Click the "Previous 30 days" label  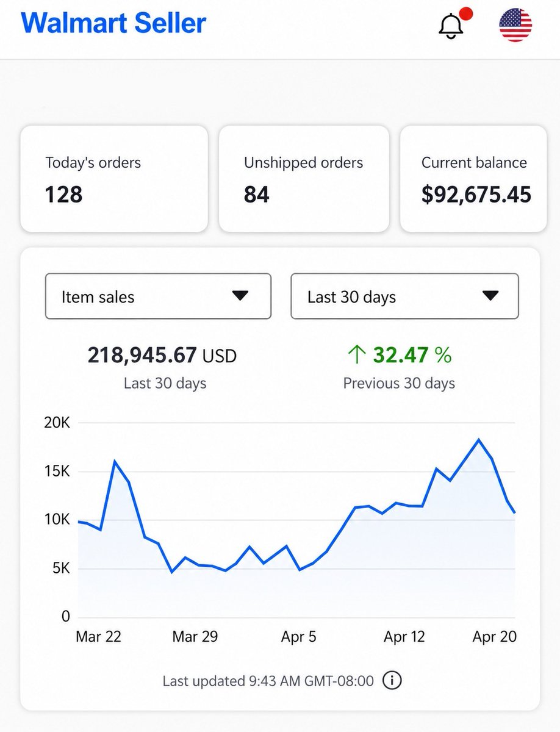point(399,384)
